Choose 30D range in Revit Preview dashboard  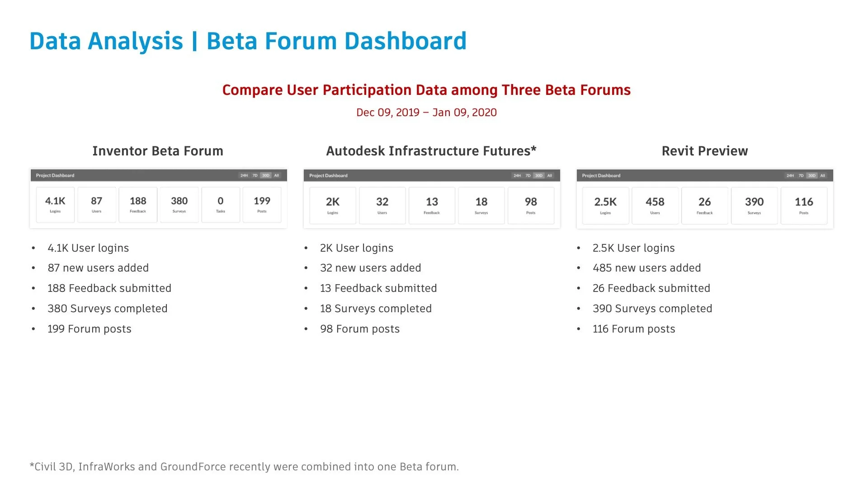pyautogui.click(x=812, y=175)
